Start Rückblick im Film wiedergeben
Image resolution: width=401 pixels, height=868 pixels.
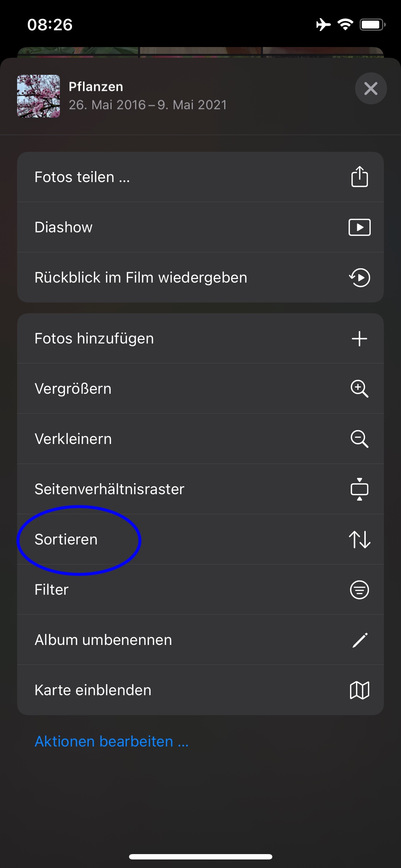point(141,278)
